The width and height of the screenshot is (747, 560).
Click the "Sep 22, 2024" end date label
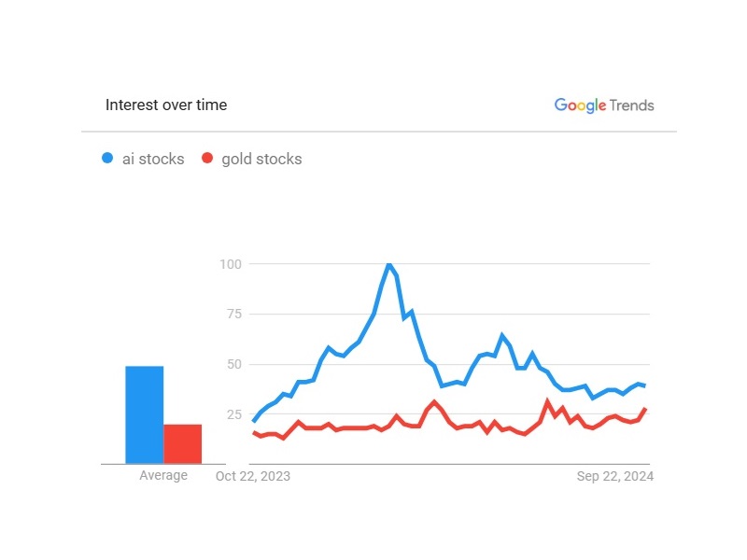point(615,476)
